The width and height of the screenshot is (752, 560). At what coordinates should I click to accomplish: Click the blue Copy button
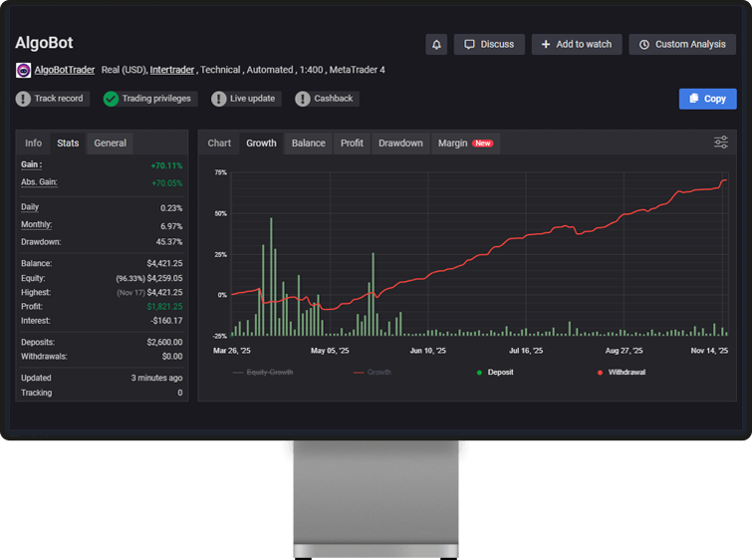[x=707, y=99]
